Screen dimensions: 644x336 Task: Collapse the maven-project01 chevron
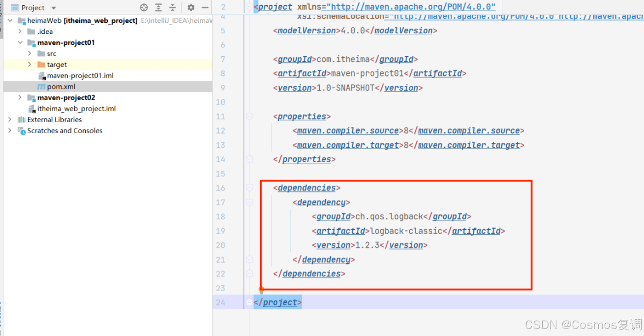(20, 43)
